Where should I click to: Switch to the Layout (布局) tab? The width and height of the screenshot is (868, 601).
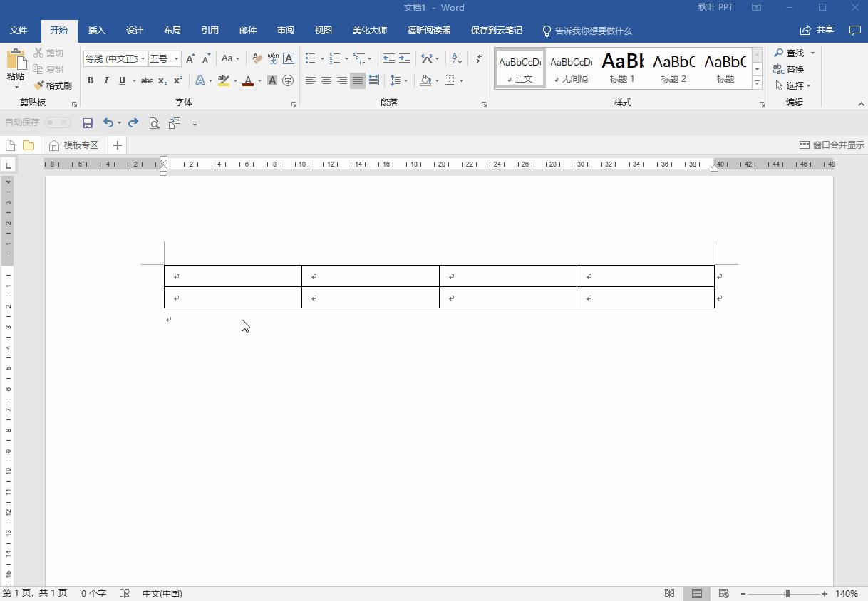pyautogui.click(x=172, y=31)
